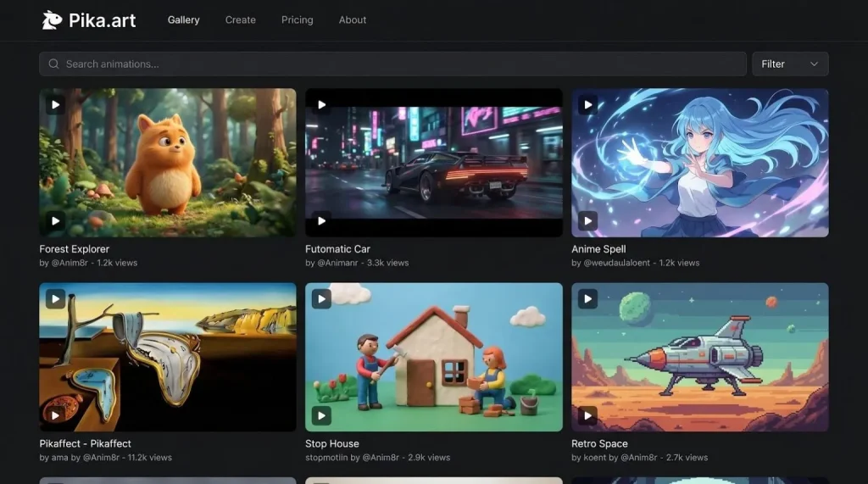The width and height of the screenshot is (868, 484).
Task: Play Anime Spell using its top-left play icon
Action: (x=588, y=104)
